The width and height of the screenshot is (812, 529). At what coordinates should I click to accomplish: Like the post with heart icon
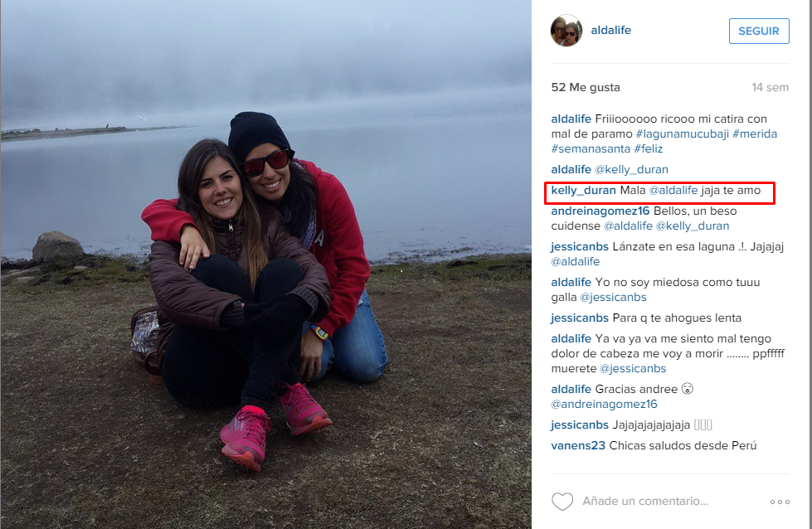pyautogui.click(x=562, y=501)
